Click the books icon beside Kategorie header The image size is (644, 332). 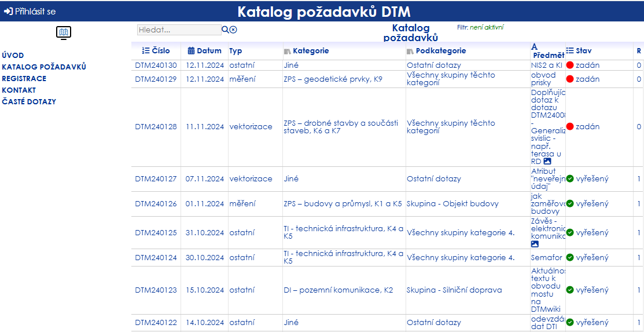tap(288, 51)
